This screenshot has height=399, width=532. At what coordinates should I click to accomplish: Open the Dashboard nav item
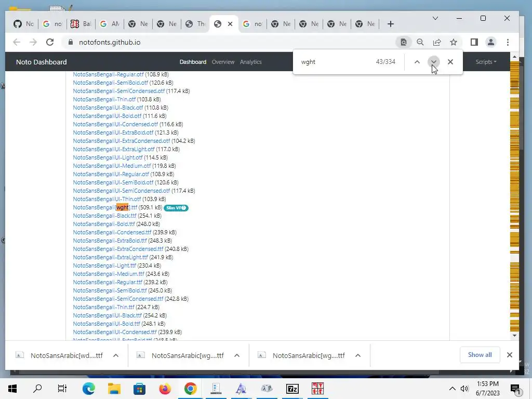(193, 62)
